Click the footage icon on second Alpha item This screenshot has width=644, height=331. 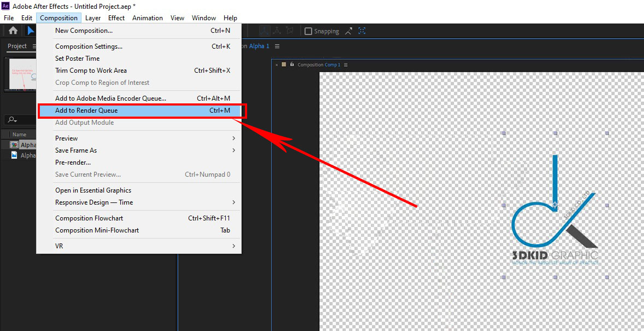[x=14, y=155]
